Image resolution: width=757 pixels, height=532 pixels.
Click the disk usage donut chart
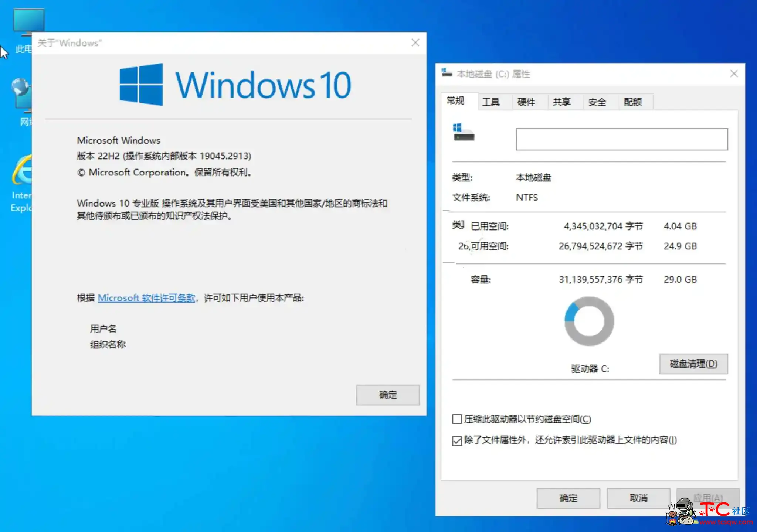(589, 321)
